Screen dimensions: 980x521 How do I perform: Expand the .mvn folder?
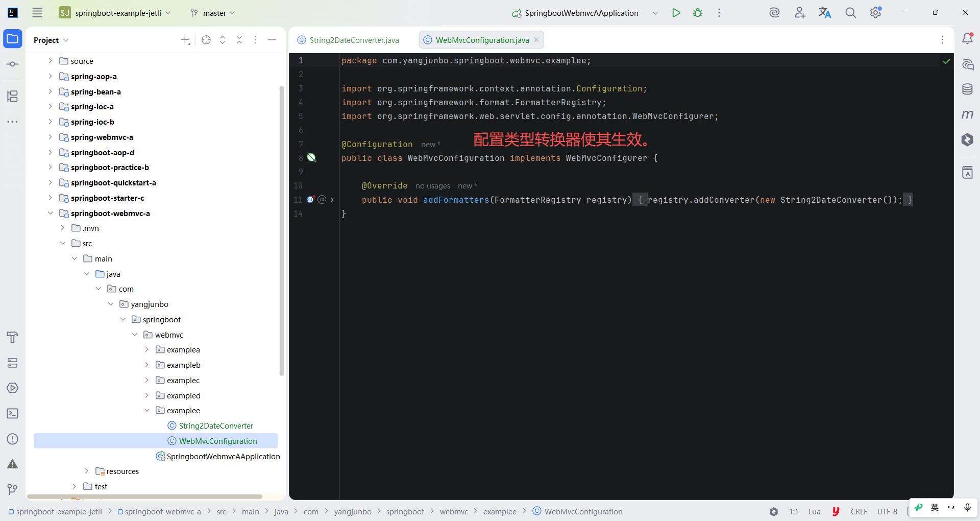[x=62, y=228]
